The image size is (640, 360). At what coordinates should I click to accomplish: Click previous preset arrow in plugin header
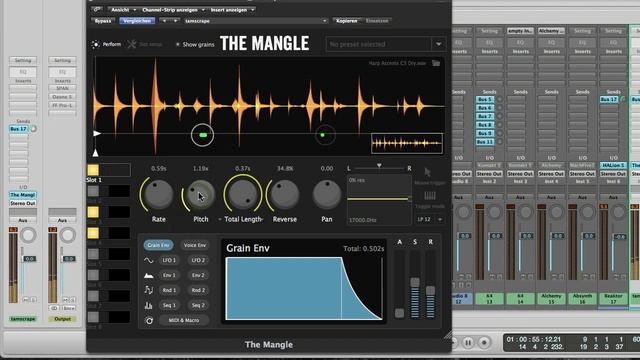click(164, 21)
